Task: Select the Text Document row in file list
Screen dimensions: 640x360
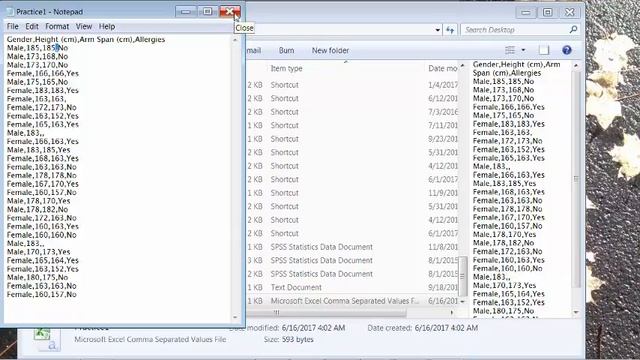Action: [352, 287]
